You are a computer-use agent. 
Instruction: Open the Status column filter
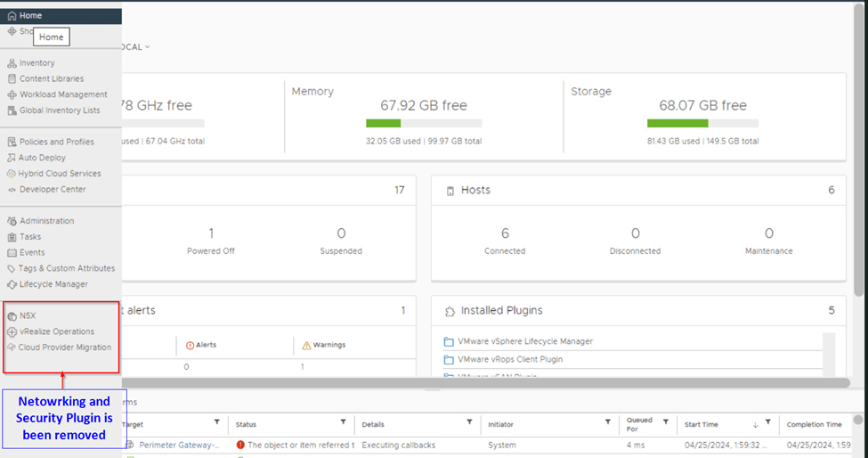342,423
